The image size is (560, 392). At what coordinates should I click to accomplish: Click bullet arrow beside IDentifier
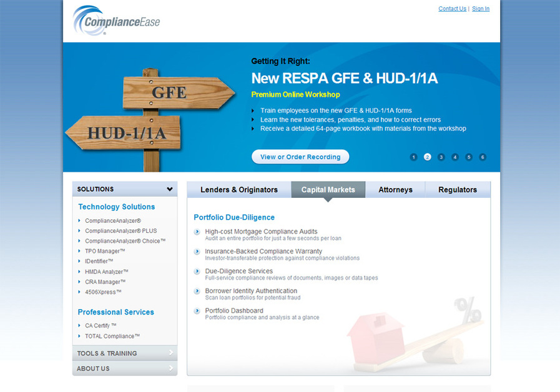79,261
